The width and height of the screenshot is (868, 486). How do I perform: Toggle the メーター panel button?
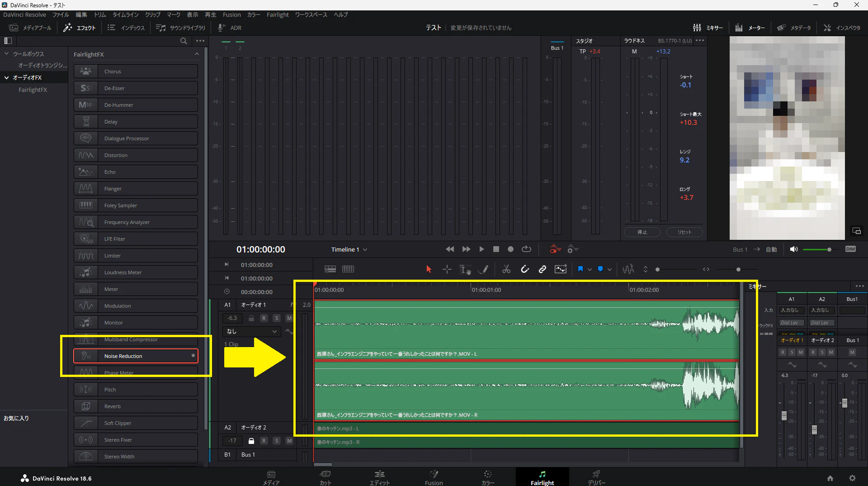coord(750,28)
